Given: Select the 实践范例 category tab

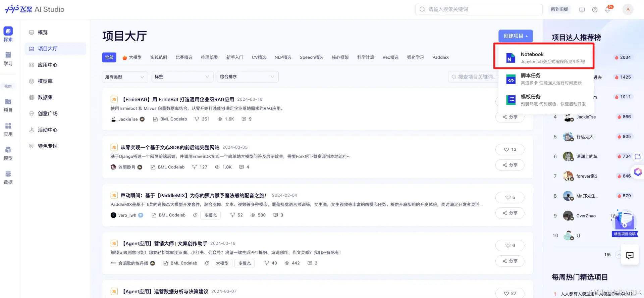Looking at the screenshot, I should 159,57.
